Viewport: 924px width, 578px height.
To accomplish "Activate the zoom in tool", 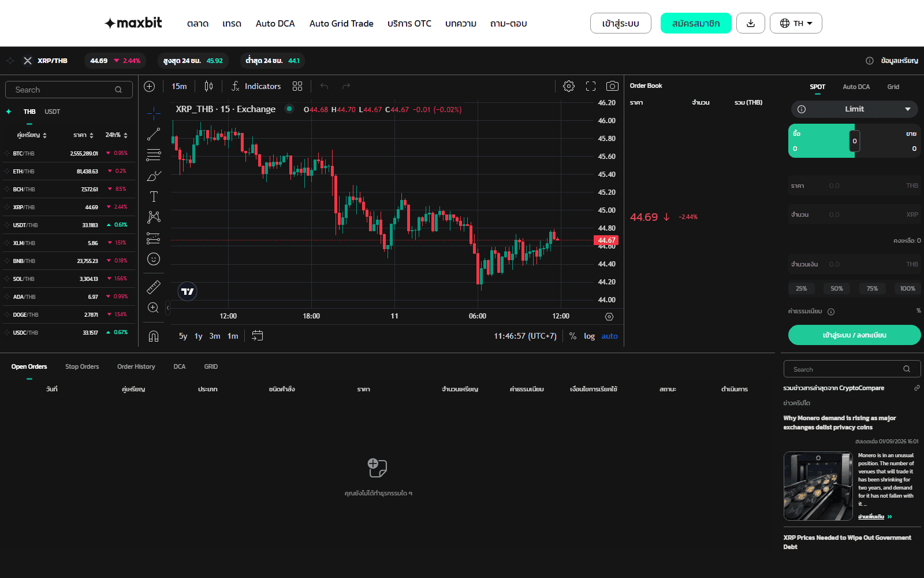I will tap(154, 307).
